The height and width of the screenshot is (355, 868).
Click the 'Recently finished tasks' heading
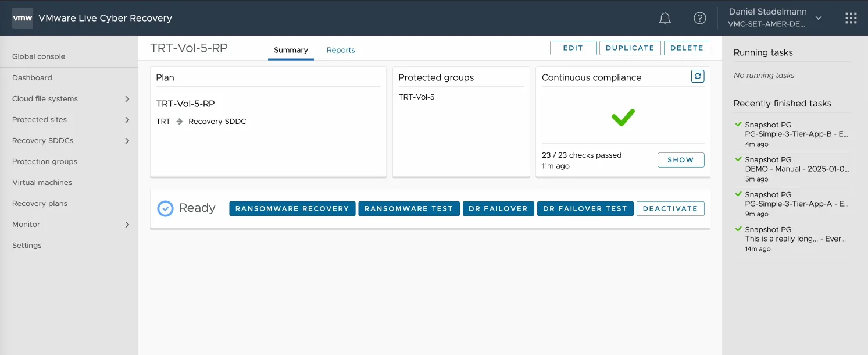(x=783, y=104)
